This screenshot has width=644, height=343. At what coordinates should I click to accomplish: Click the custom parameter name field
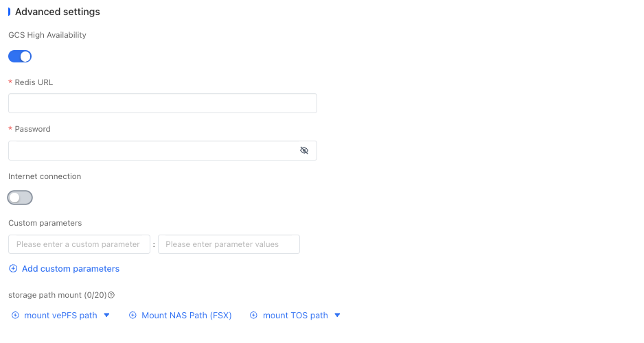[x=79, y=244]
